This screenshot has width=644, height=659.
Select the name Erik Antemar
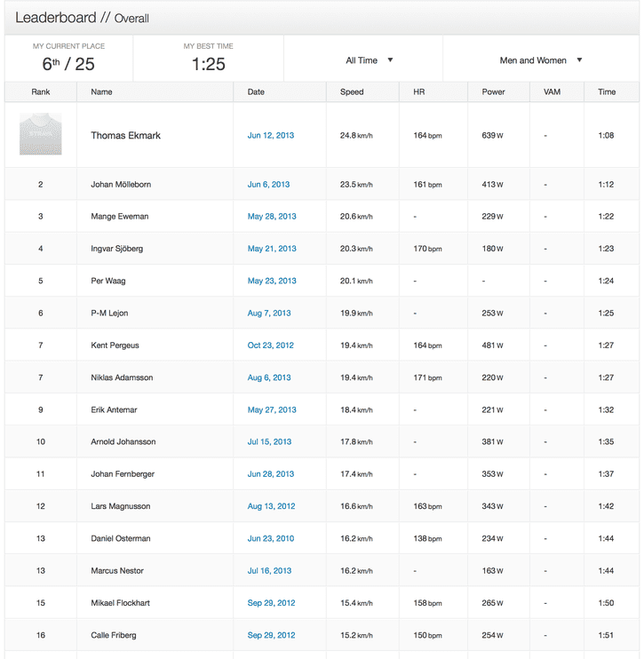[114, 409]
